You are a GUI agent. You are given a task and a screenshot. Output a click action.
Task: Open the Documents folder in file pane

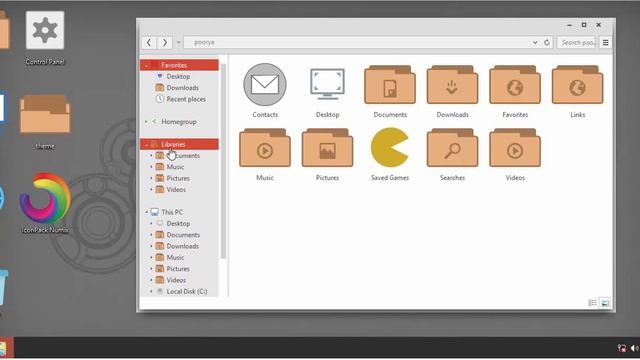(x=390, y=84)
